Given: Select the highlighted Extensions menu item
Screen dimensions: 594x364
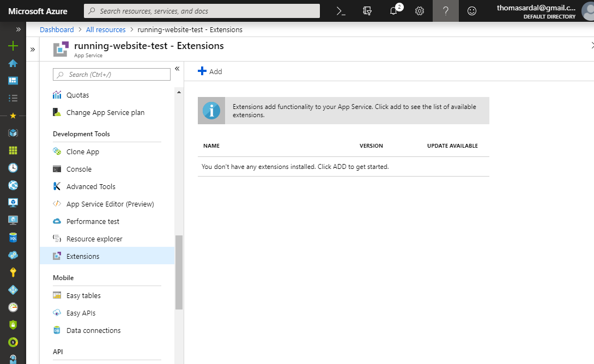Looking at the screenshot, I should click(107, 257).
